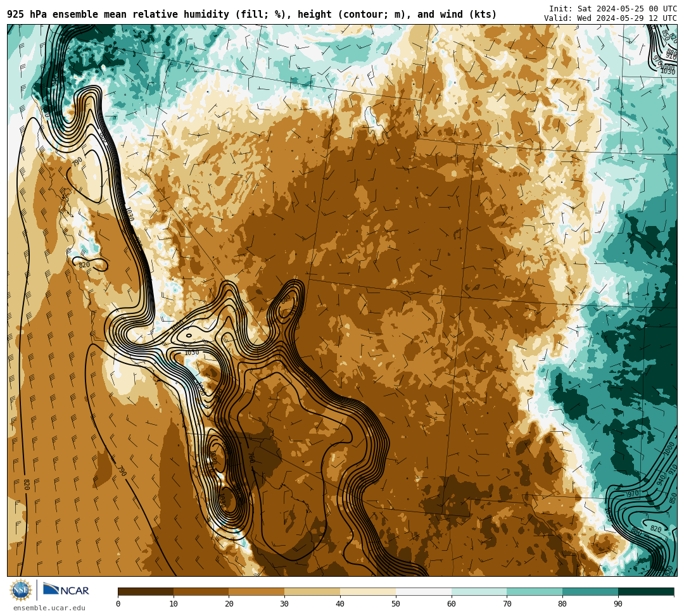The height and width of the screenshot is (616, 684).
Task: Click the 90-100 dark green colorbar segment
Action: point(646,591)
